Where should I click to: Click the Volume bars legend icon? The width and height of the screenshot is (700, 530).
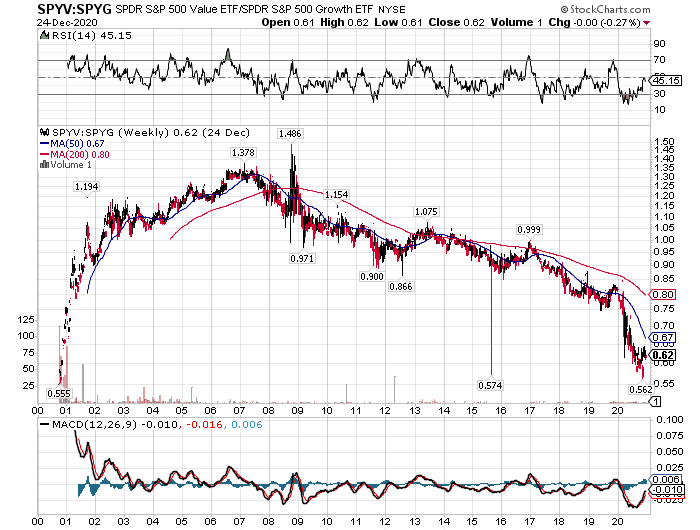pyautogui.click(x=44, y=164)
